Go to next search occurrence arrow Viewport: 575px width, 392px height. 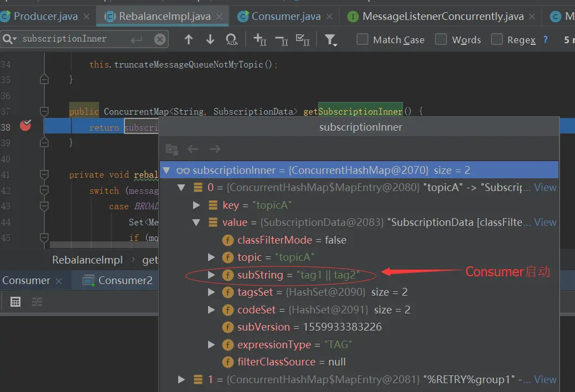click(x=210, y=39)
